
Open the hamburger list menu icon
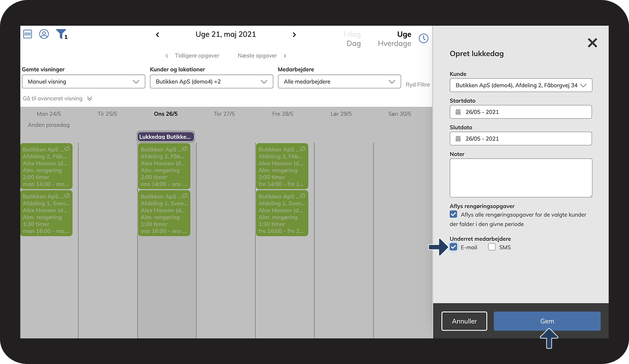pos(27,34)
